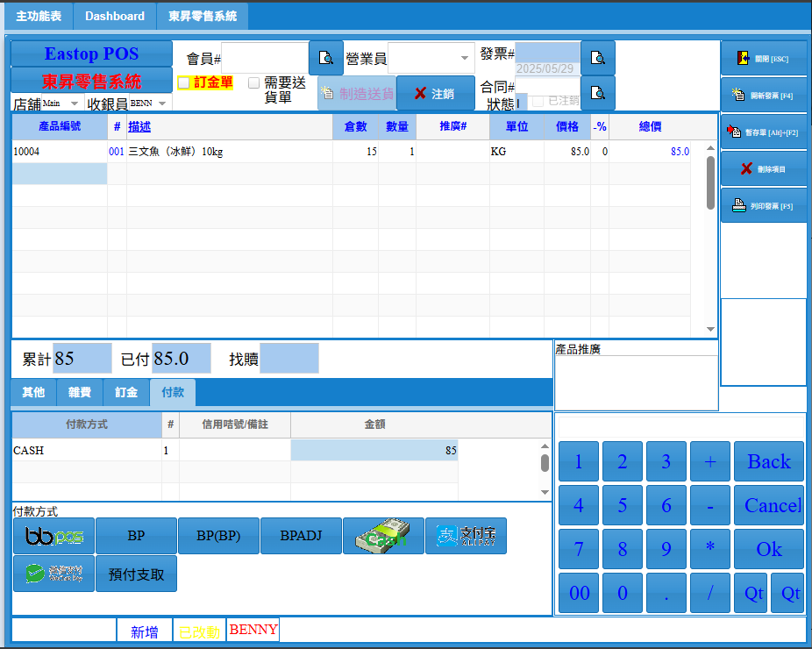Click the member search icon next to 會員#
Viewport: 812px width, 649px height.
[x=326, y=58]
